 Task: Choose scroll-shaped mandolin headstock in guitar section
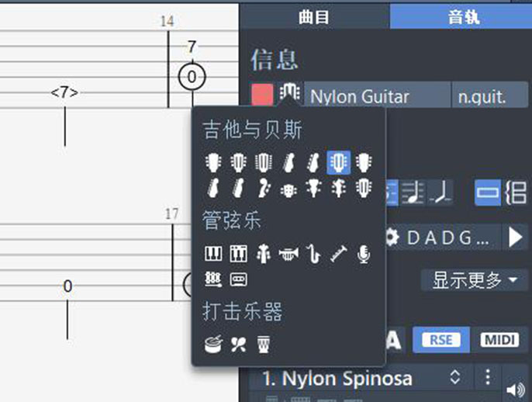[x=338, y=188]
